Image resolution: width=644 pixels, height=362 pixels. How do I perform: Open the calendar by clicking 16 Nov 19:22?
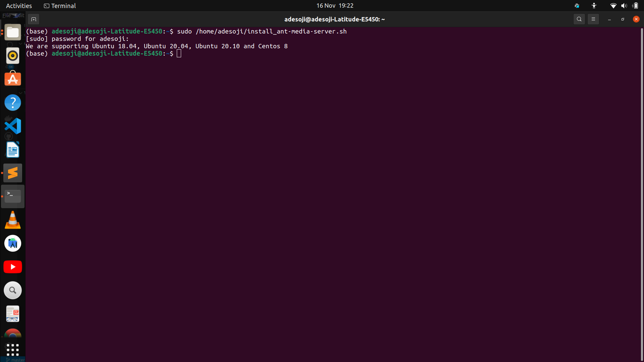tap(335, 5)
